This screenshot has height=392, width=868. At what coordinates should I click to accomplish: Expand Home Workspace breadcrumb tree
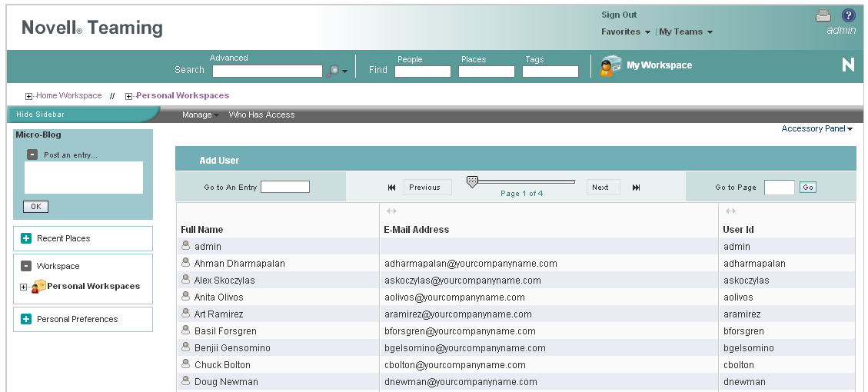point(28,96)
